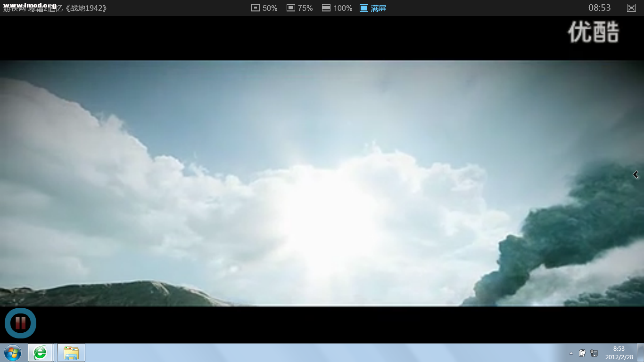Viewport: 644px width, 362px height.
Task: Open Windows Explorer folder from the taskbar
Action: (x=71, y=353)
